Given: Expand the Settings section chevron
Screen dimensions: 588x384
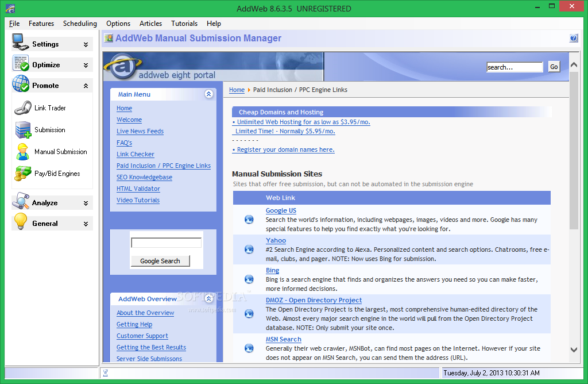Looking at the screenshot, I should pyautogui.click(x=86, y=44).
